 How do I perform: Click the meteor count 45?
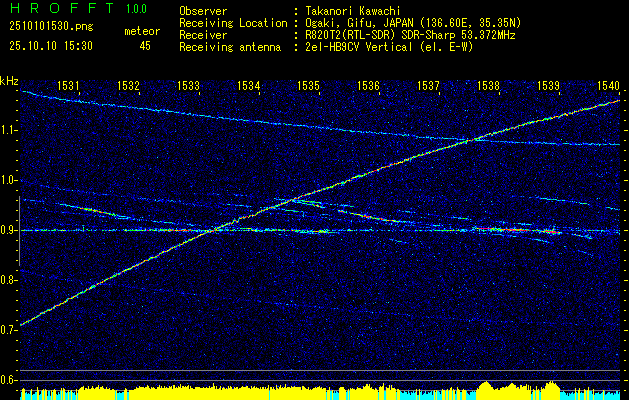click(145, 46)
